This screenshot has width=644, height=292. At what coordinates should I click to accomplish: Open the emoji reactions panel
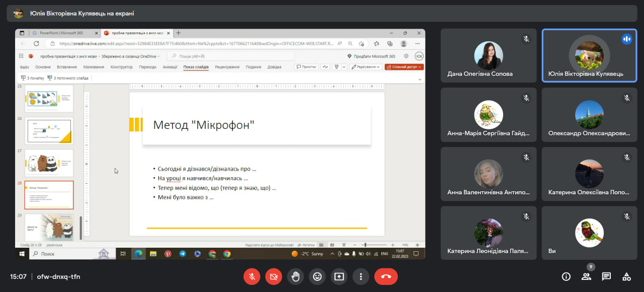coord(317,276)
